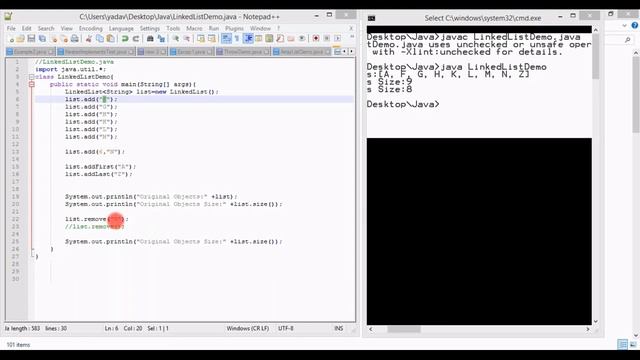640x360 pixels.
Task: Open the cmd window system menu icon
Action: coord(371,18)
